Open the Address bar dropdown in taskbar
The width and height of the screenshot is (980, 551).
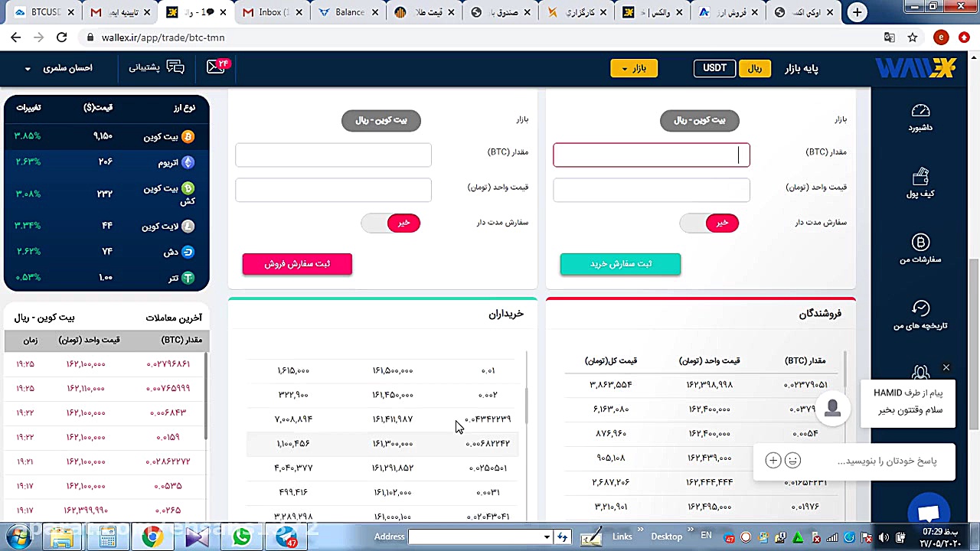[x=547, y=536]
